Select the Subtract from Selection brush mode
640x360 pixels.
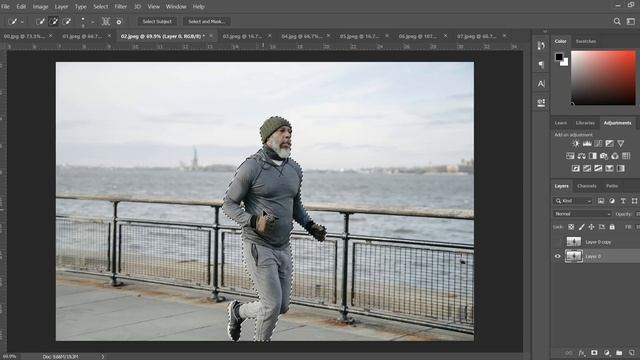tap(67, 22)
